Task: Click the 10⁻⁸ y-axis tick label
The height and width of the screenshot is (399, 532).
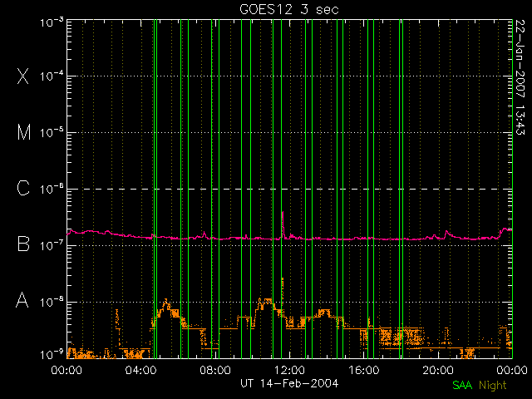Action: tap(52, 302)
